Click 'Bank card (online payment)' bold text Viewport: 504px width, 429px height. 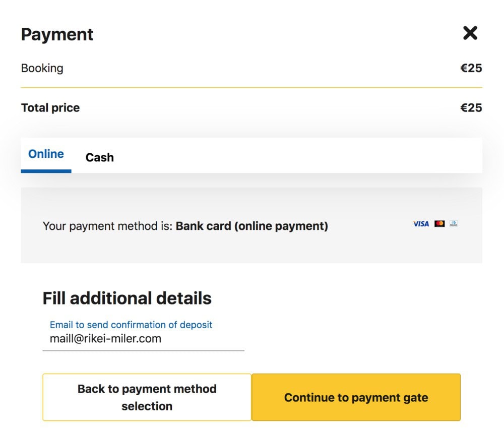click(251, 226)
